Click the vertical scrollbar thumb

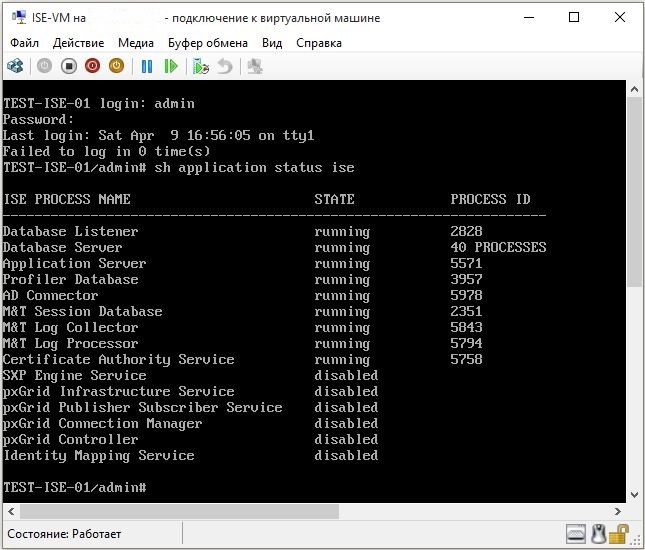pos(634,192)
